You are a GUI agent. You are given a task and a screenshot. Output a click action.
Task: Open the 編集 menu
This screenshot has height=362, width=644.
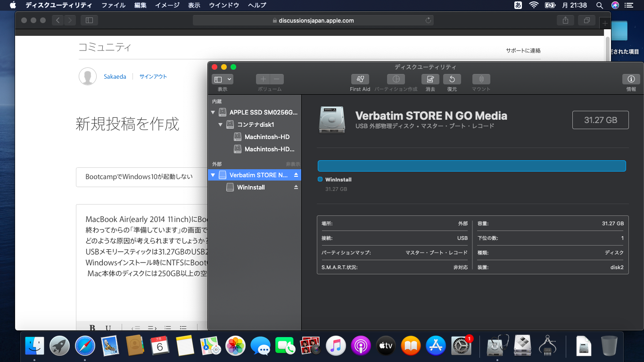click(x=140, y=5)
